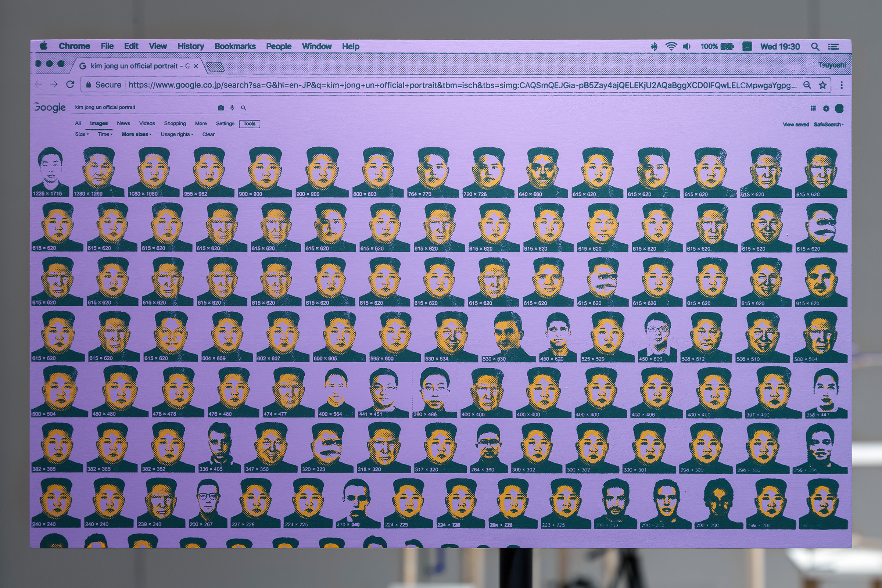Open the Settings dropdown

225,123
